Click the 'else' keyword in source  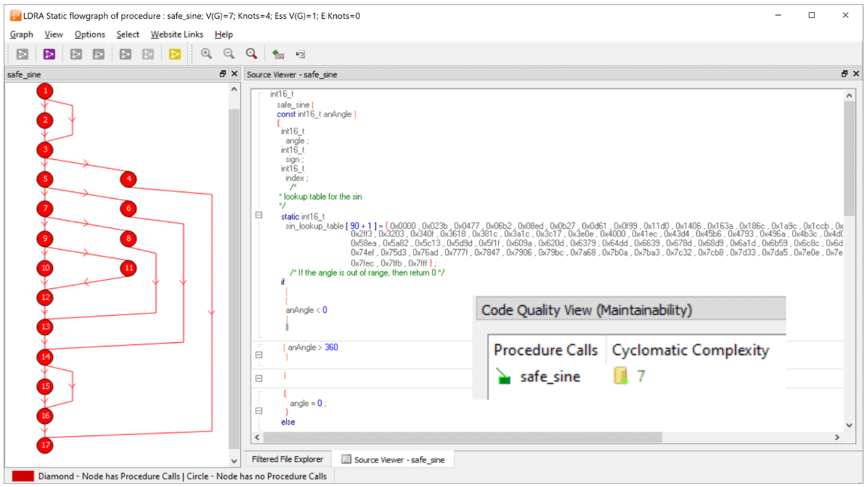[x=288, y=422]
